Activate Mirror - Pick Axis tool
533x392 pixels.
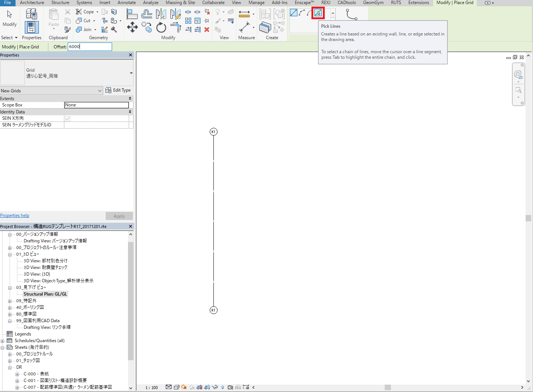click(x=161, y=14)
